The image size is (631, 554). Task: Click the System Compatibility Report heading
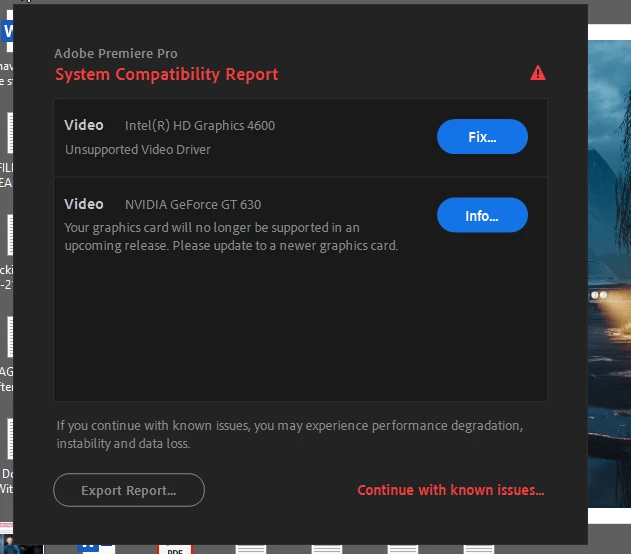167,74
